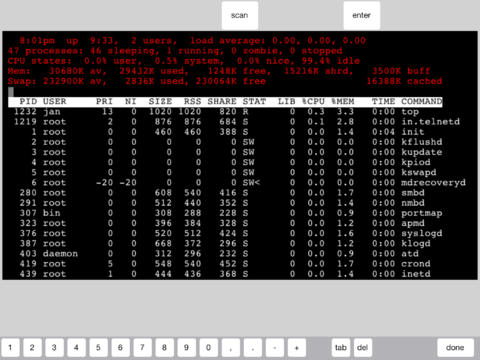Click the 'bin' user entry
This screenshot has width=480, height=360.
tap(52, 213)
